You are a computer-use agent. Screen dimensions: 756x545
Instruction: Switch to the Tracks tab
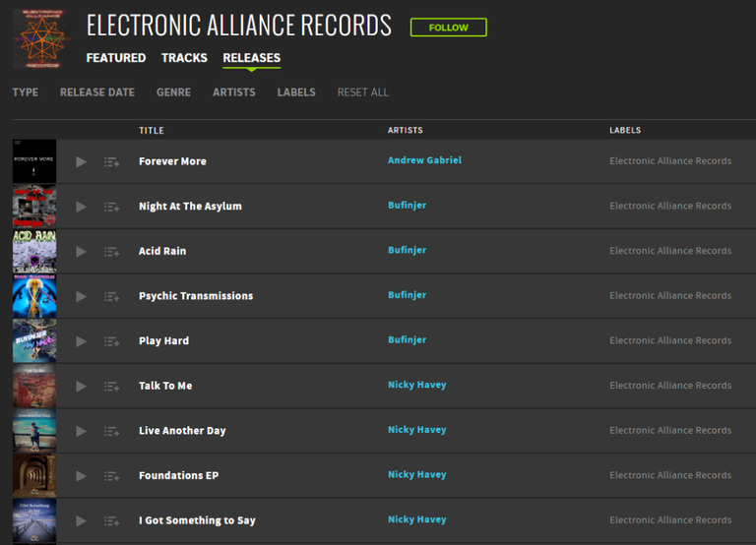coord(184,58)
